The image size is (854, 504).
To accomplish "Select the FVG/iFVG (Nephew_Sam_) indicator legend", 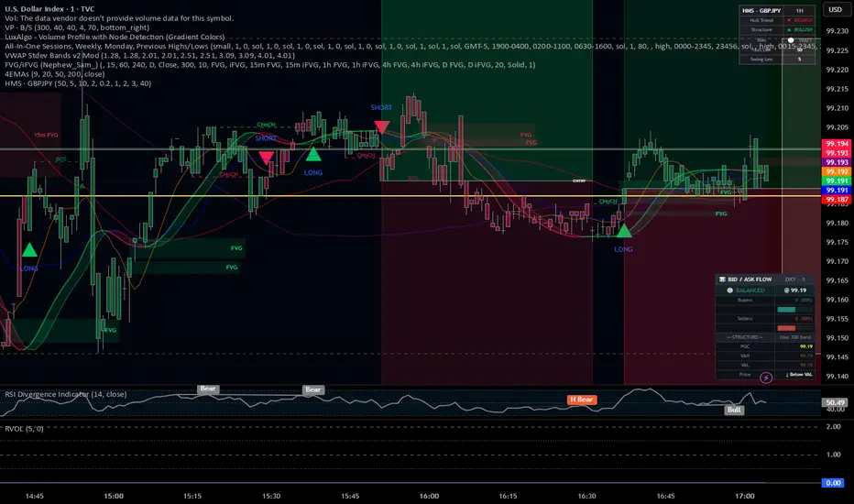I will click(269, 65).
